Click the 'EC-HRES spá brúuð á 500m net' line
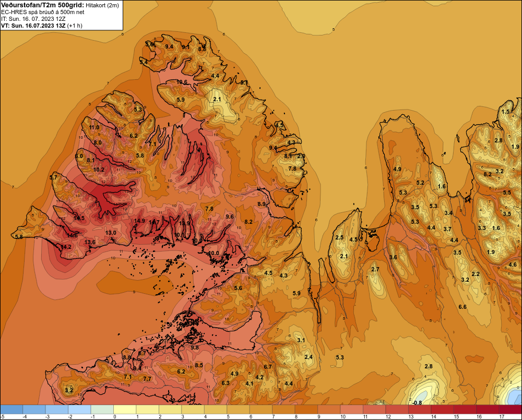The width and height of the screenshot is (522, 420). point(43,12)
